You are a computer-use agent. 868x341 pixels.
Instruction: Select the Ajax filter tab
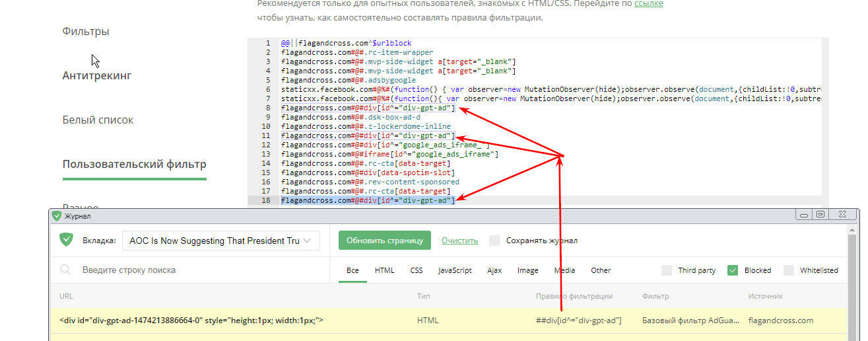pyautogui.click(x=495, y=270)
